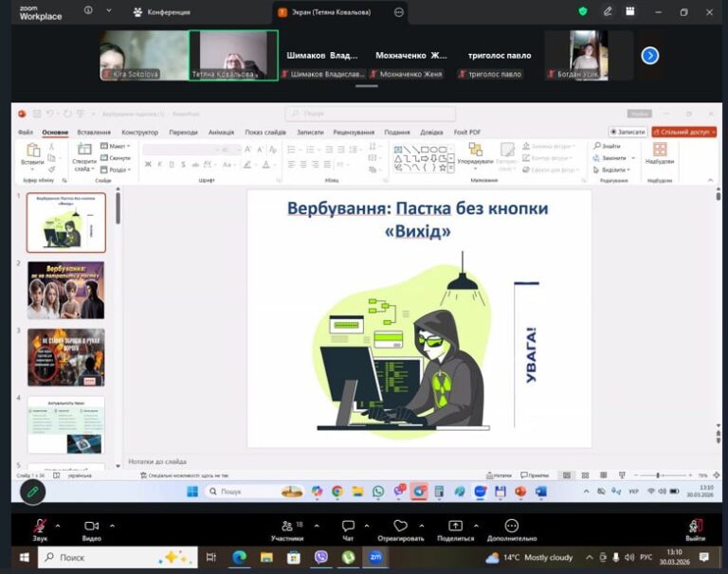Switch to the Конференция tab
728x574 pixels.
[162, 12]
